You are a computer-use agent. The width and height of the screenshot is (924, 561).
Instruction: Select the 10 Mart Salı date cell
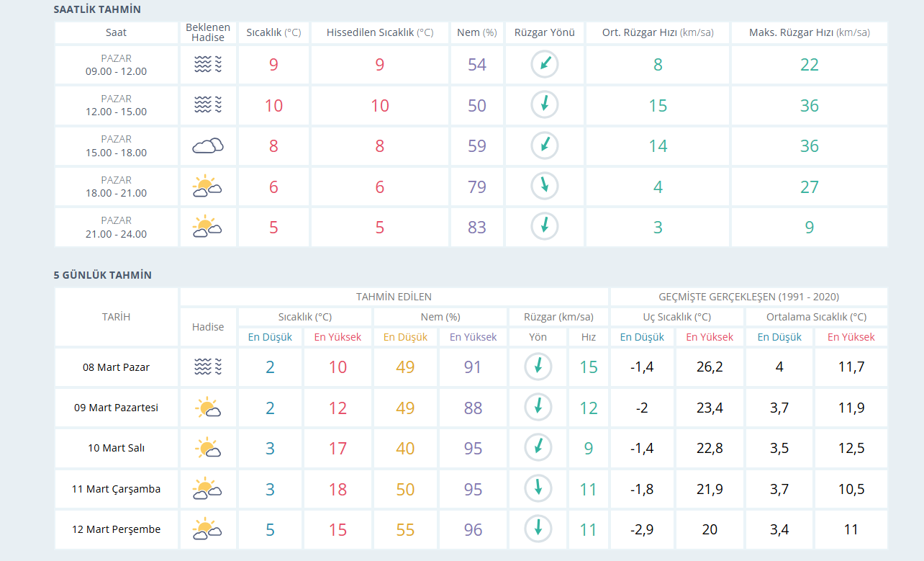(x=117, y=448)
